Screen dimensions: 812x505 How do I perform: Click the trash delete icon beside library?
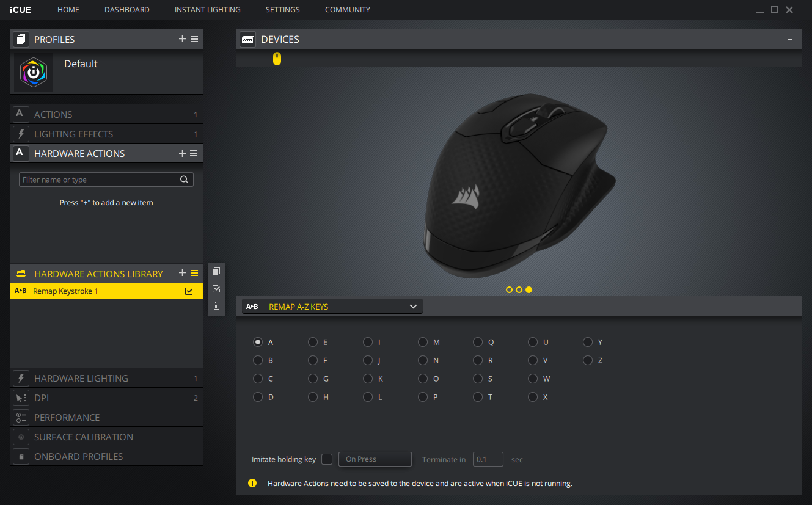click(216, 306)
